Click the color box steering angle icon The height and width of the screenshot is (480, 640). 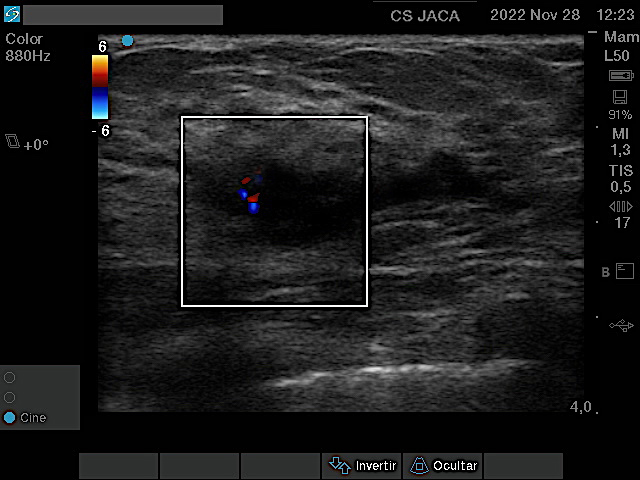[x=13, y=144]
